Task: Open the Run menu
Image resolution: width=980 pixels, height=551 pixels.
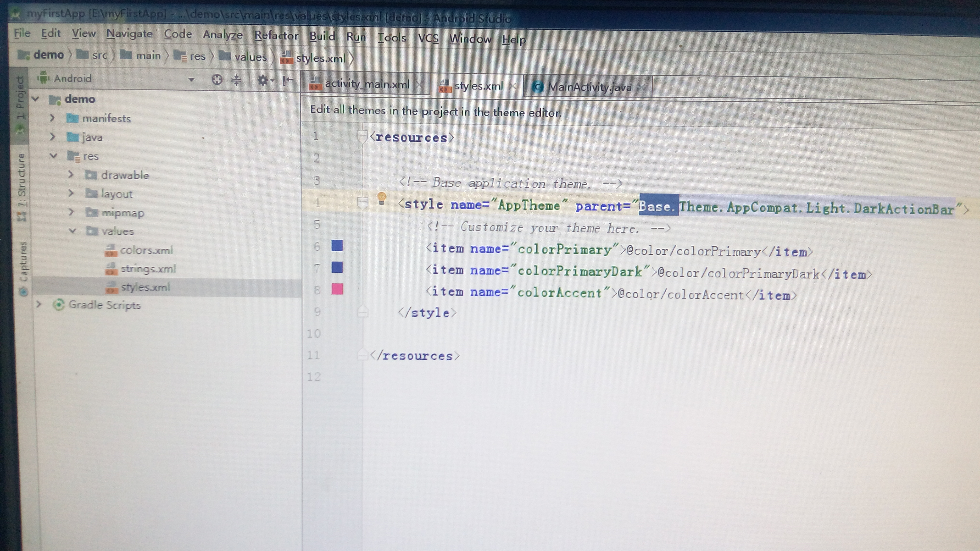Action: point(356,37)
